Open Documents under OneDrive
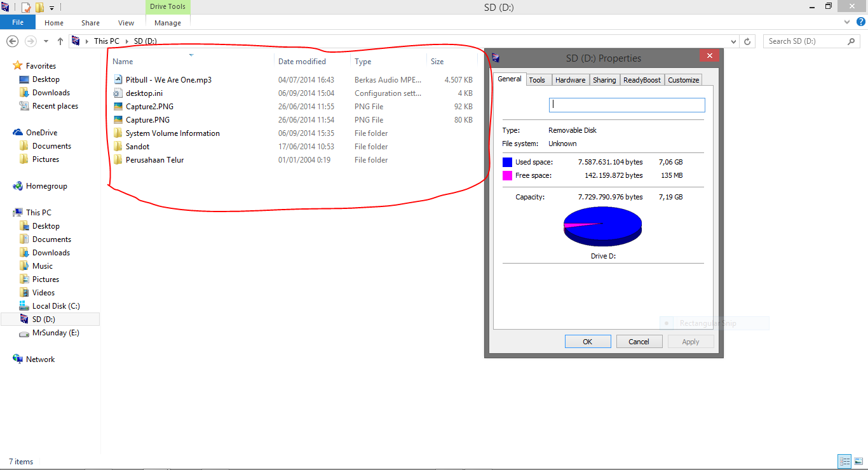The image size is (868, 470). pos(51,146)
